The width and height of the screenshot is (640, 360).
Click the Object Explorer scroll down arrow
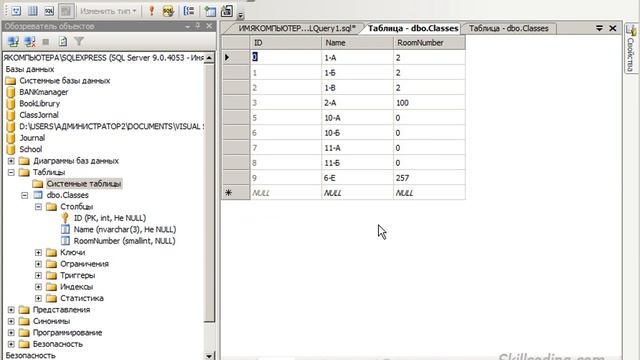[209, 356]
